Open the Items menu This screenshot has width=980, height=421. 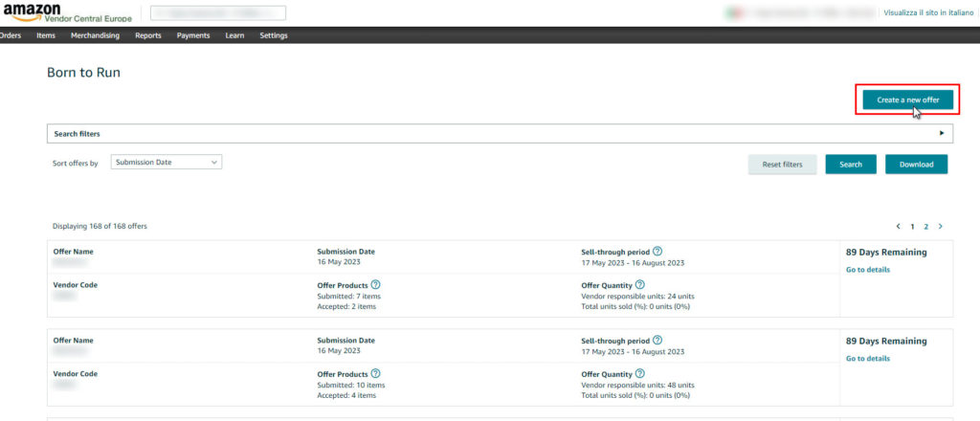(46, 35)
